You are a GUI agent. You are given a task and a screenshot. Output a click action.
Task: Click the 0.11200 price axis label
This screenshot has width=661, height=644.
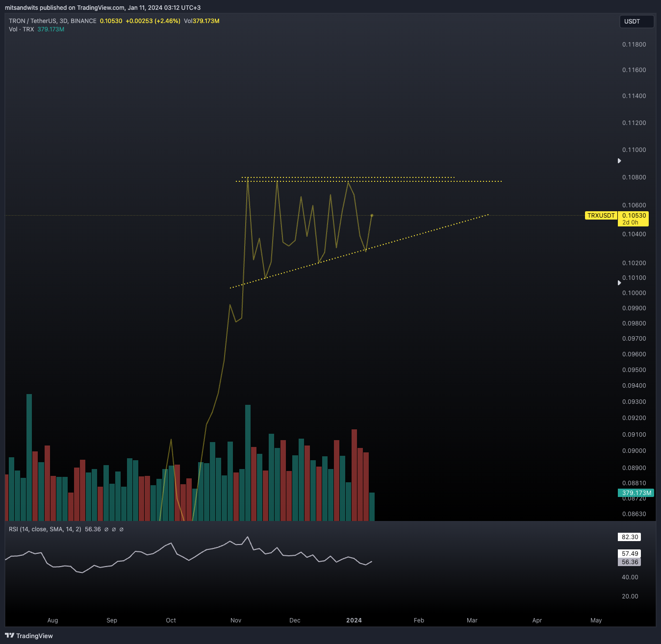[634, 123]
